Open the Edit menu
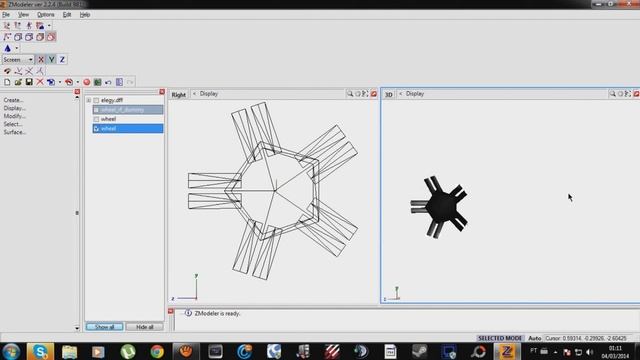Viewport: 640px width, 360px height. pos(67,15)
